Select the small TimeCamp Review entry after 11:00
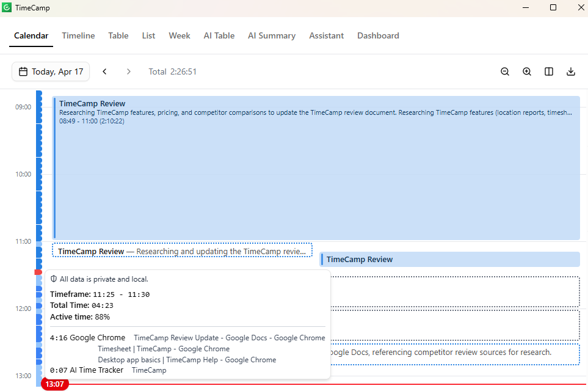 click(449, 259)
